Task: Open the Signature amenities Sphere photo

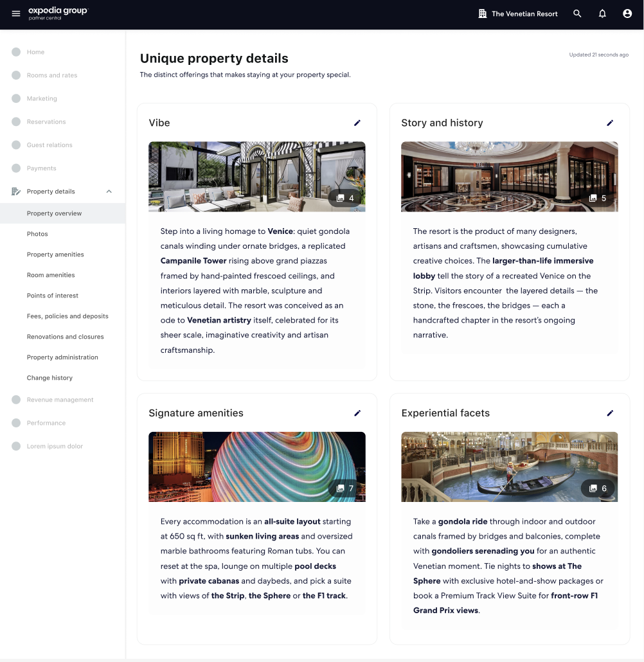Action: click(256, 467)
